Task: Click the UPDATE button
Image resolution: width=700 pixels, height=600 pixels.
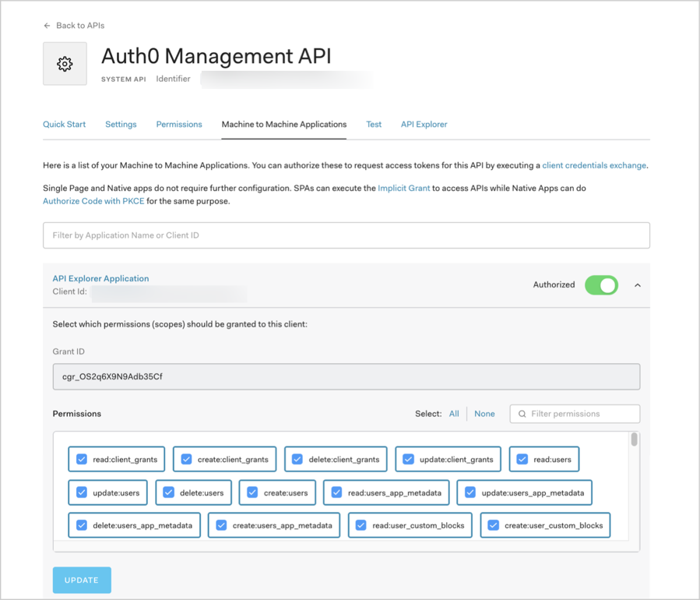Action: point(82,580)
